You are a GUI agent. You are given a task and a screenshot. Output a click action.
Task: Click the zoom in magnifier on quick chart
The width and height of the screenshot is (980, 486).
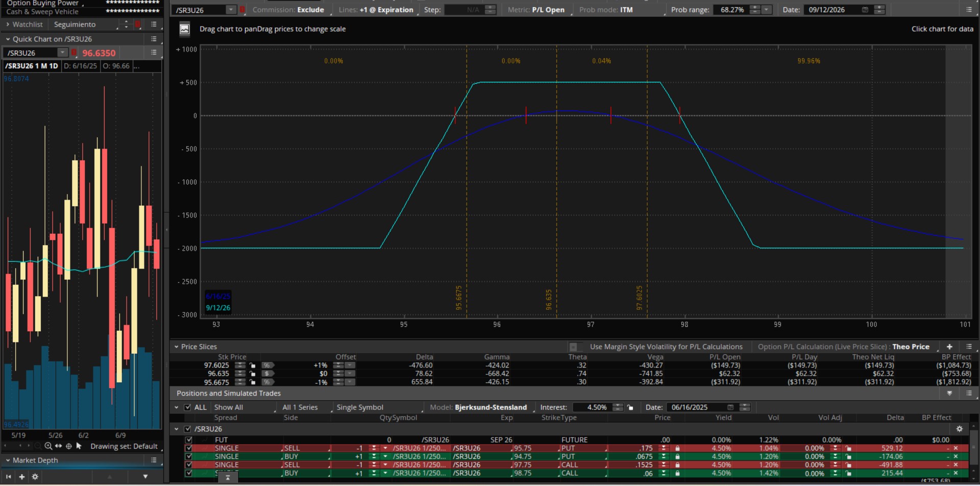[48, 446]
